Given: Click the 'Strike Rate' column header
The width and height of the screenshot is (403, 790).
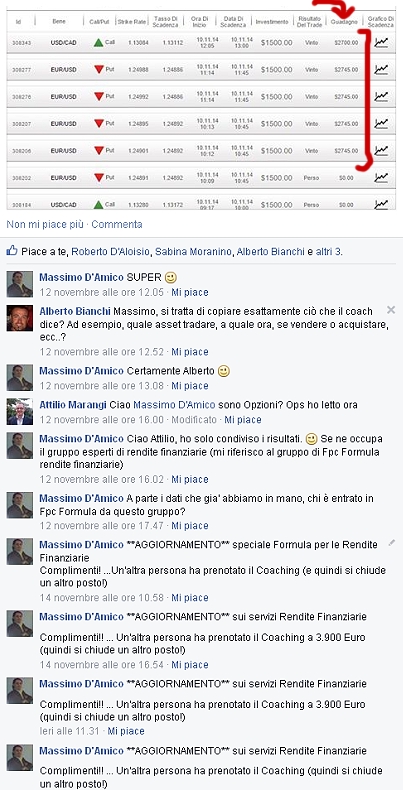Looking at the screenshot, I should 131,22.
